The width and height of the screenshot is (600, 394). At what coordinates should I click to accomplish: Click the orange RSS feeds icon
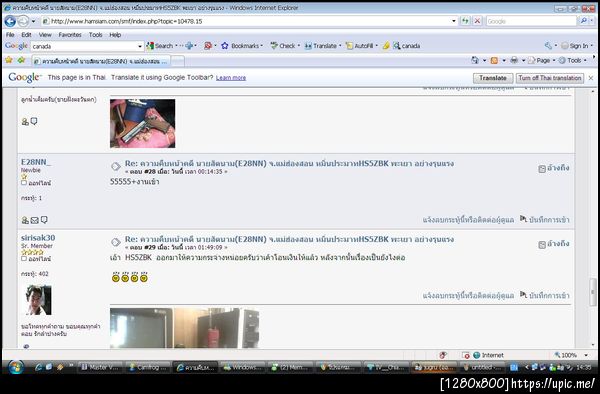point(494,60)
